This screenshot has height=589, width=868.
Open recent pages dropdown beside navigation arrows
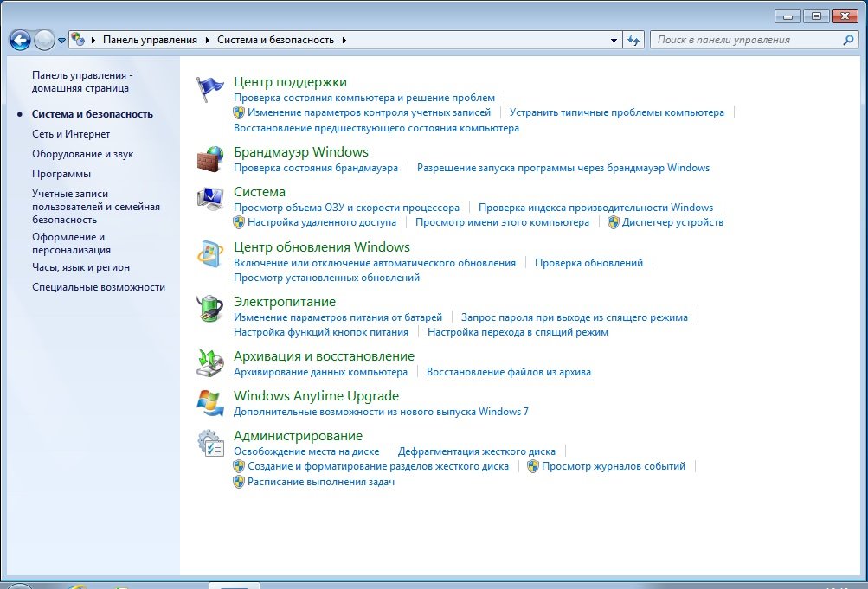click(63, 40)
